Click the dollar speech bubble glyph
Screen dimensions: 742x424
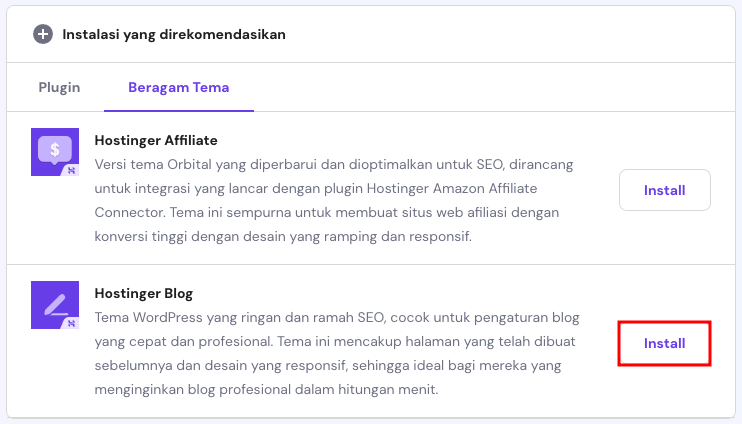pyautogui.click(x=53, y=149)
